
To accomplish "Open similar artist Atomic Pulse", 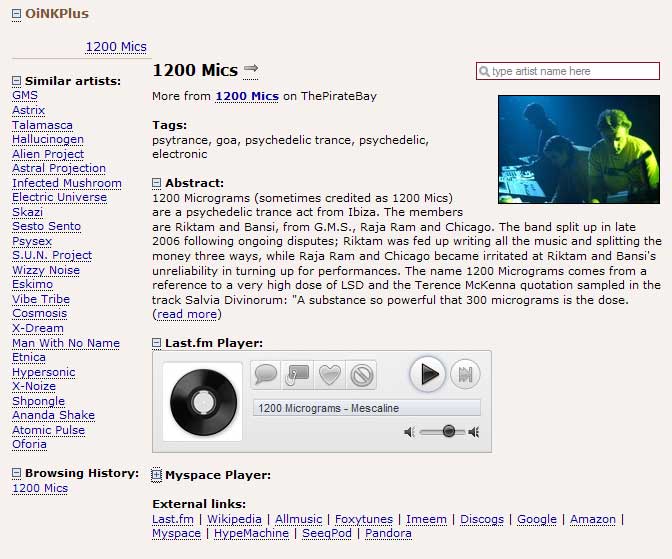I will pos(48,430).
